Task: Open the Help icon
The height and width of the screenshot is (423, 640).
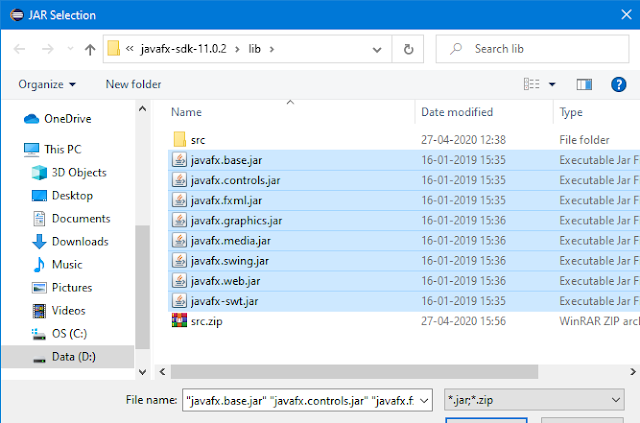Action: [618, 85]
